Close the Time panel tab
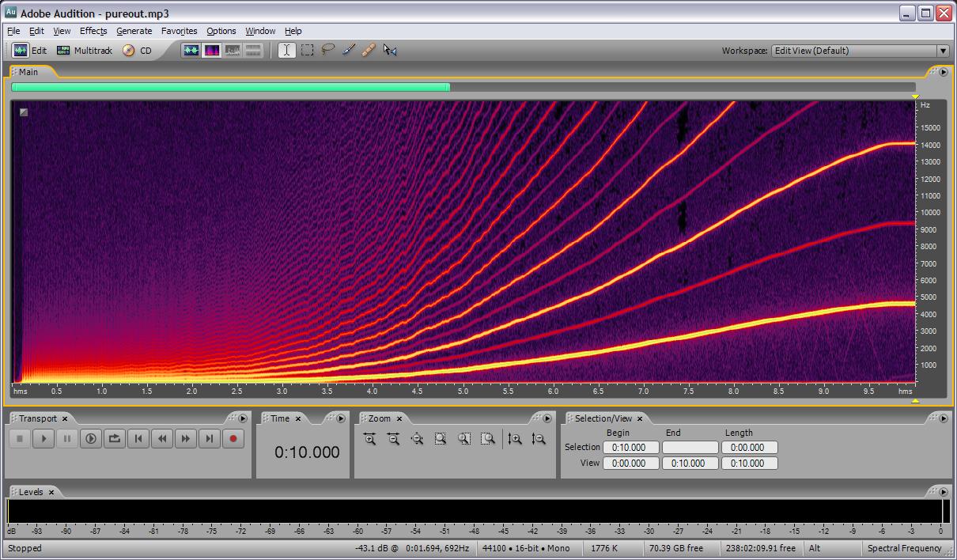This screenshot has width=957, height=560. (298, 418)
